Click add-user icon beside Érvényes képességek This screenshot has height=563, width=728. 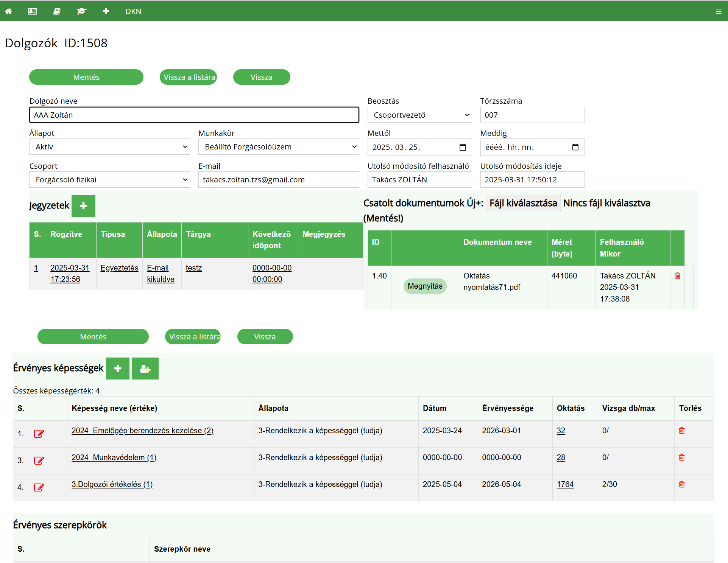pos(145,369)
